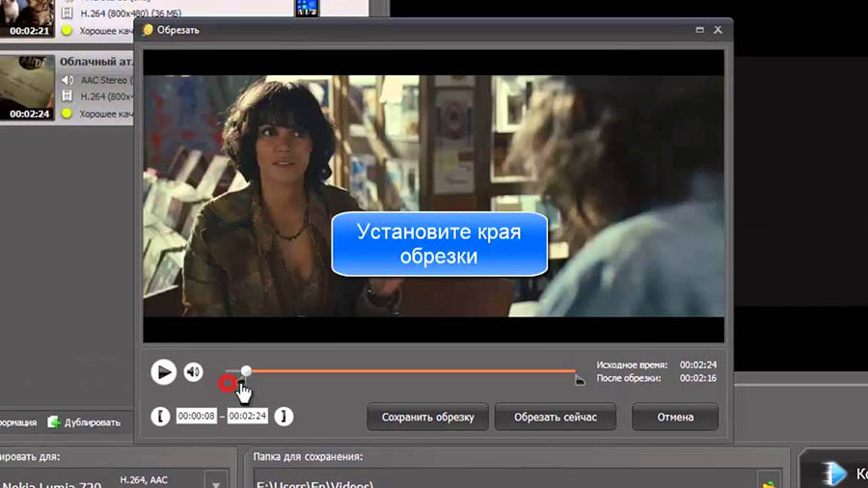The image size is (868, 488).
Task: Click the Дублировать icon in the toolbar
Action: click(54, 422)
